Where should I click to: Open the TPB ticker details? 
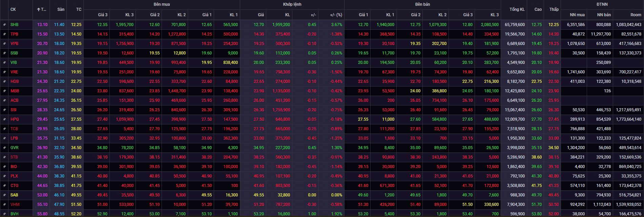tap(14, 34)
